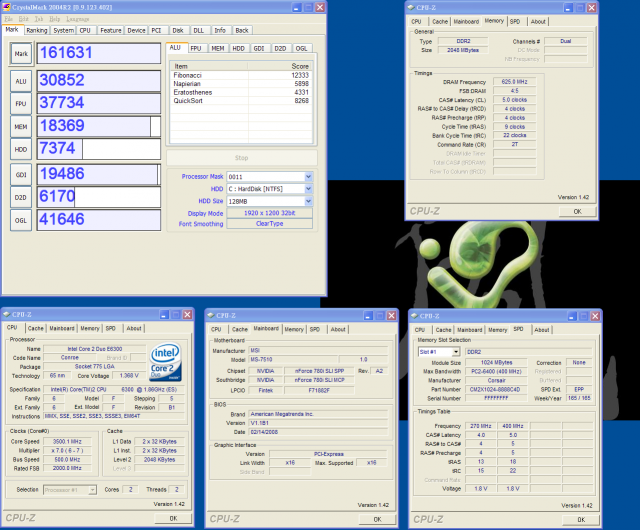Run the FPU benchmark button
This screenshot has width=640, height=530.
point(21,104)
